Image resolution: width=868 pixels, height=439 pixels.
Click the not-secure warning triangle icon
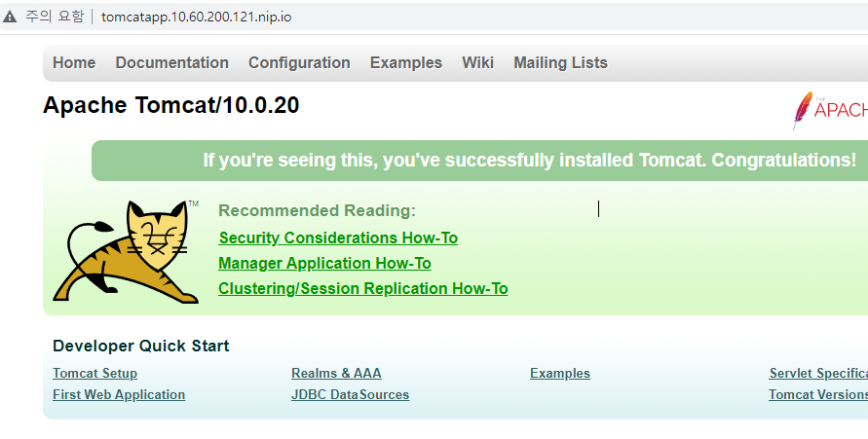(x=10, y=17)
